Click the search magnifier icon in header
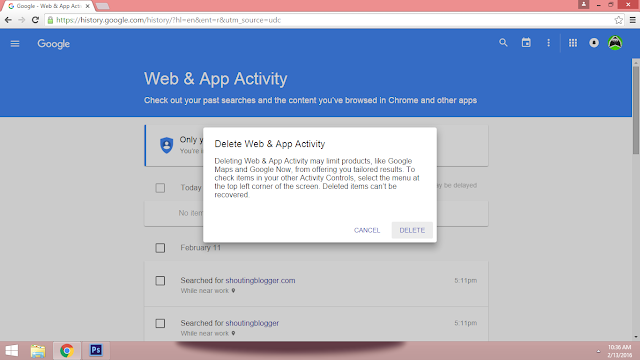 tap(503, 42)
